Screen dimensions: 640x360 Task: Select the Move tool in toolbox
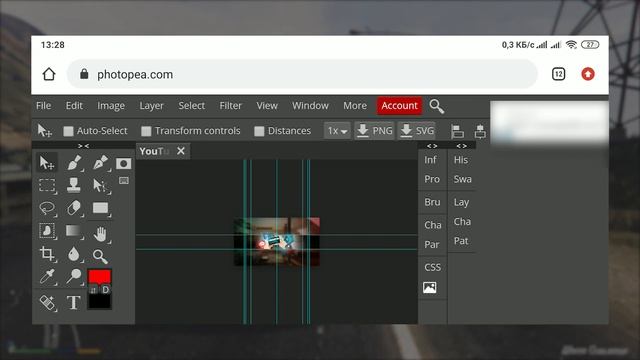(47, 163)
